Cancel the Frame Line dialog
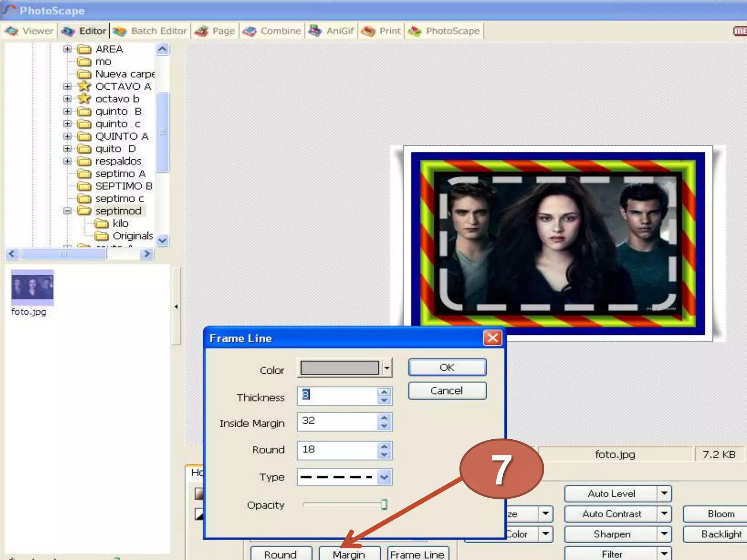The width and height of the screenshot is (747, 560). [447, 391]
